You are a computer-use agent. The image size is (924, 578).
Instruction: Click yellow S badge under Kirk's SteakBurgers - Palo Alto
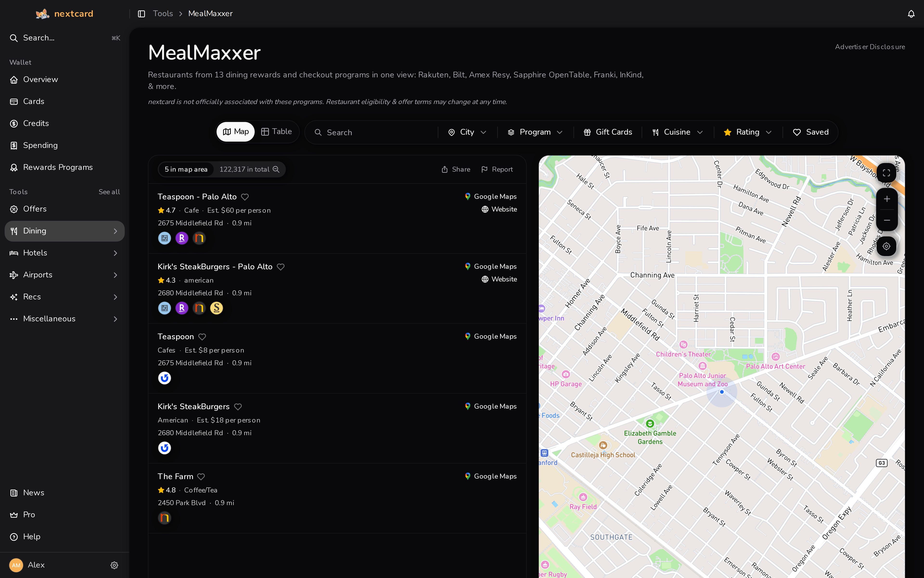click(x=217, y=308)
